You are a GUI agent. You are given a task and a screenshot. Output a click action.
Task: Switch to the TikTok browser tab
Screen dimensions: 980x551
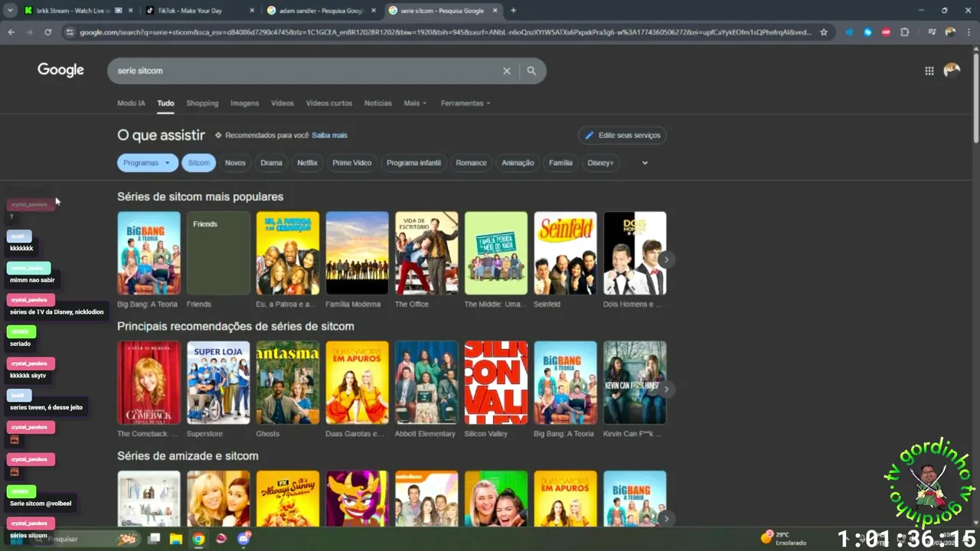click(x=199, y=11)
